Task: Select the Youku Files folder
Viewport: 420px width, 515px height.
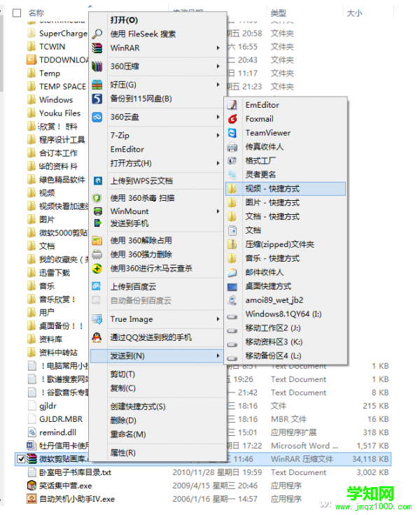Action: pos(59,113)
